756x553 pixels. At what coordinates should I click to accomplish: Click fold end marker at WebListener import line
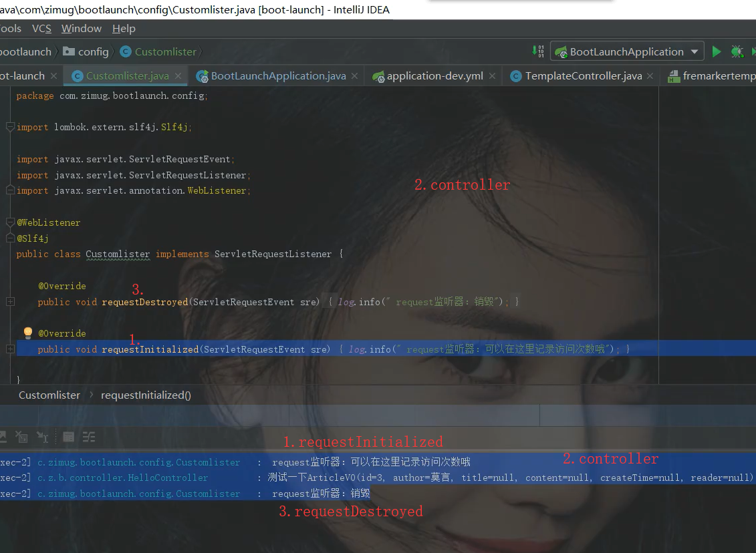pos(10,190)
